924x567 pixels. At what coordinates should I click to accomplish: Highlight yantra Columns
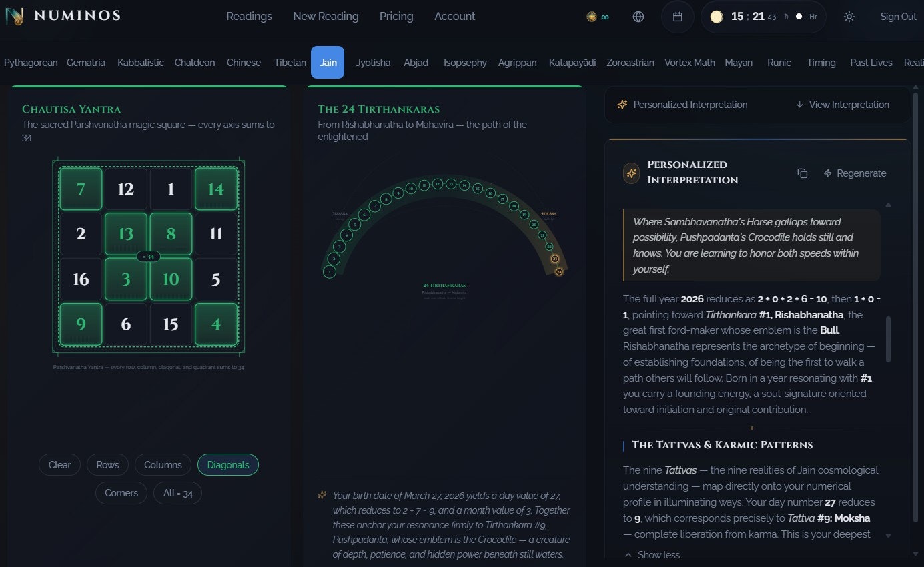[163, 465]
